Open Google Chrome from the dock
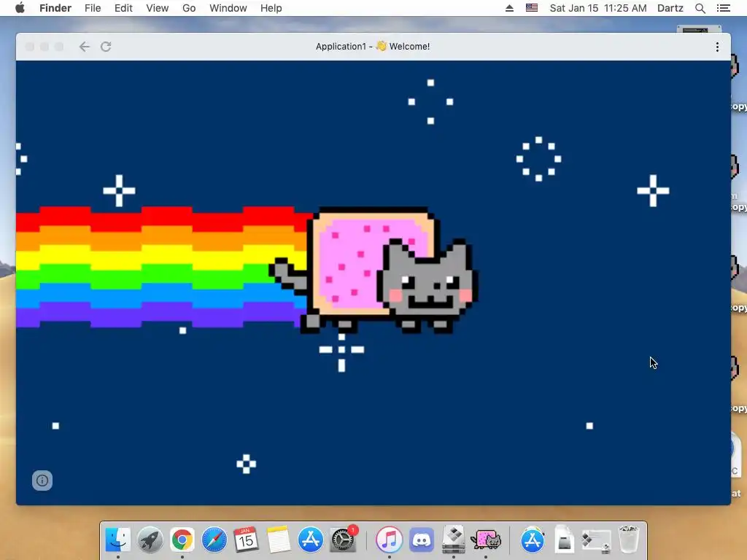The width and height of the screenshot is (747, 560). click(182, 540)
